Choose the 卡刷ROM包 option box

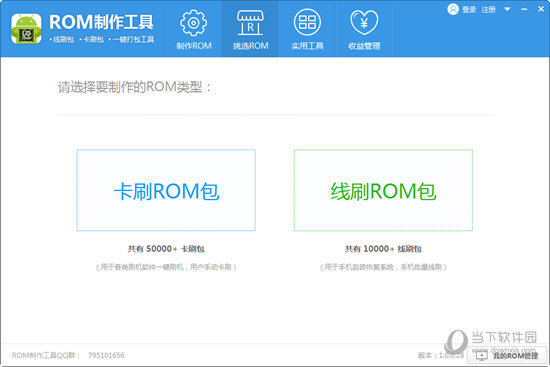click(166, 190)
